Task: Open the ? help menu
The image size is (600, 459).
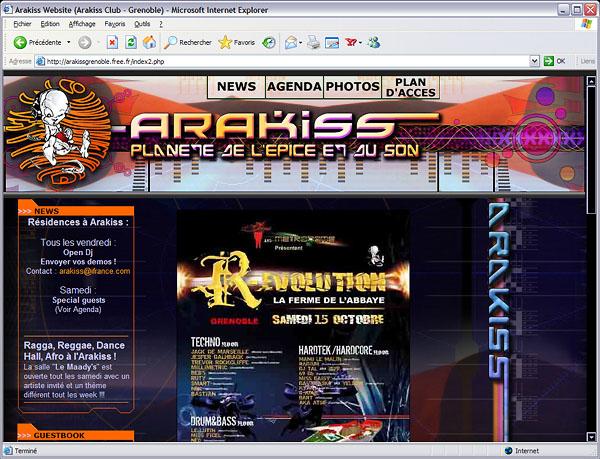Action: pyautogui.click(x=161, y=24)
